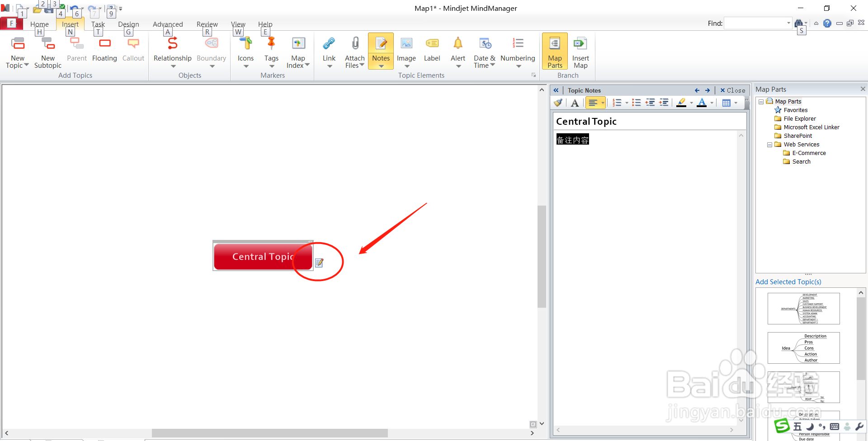Screen dimensions: 868x441
Task: Open numbered list style dropdown arrow
Action: (x=627, y=103)
